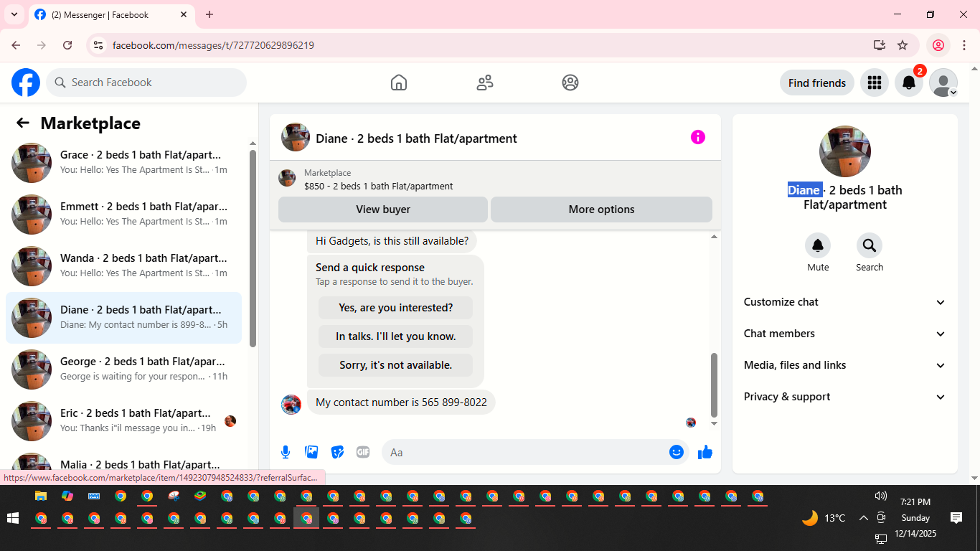Viewport: 980px width, 551px height.
Task: Close the Messenger browser tab
Action: [x=184, y=14]
